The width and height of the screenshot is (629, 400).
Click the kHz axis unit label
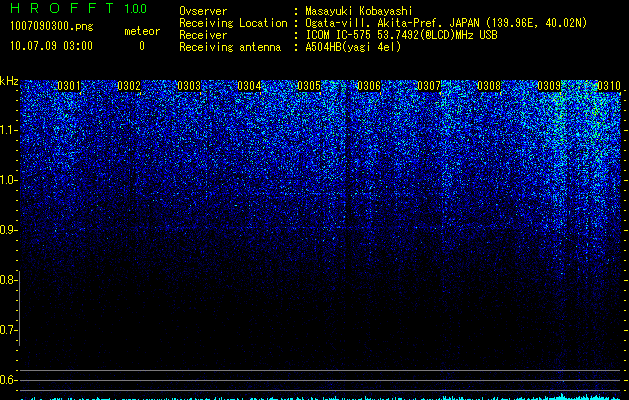pos(9,81)
